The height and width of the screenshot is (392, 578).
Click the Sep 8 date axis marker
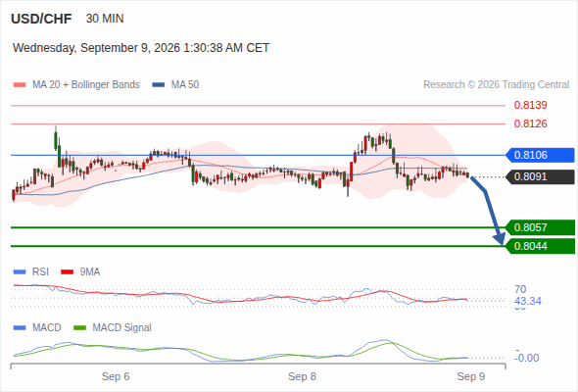click(x=302, y=376)
